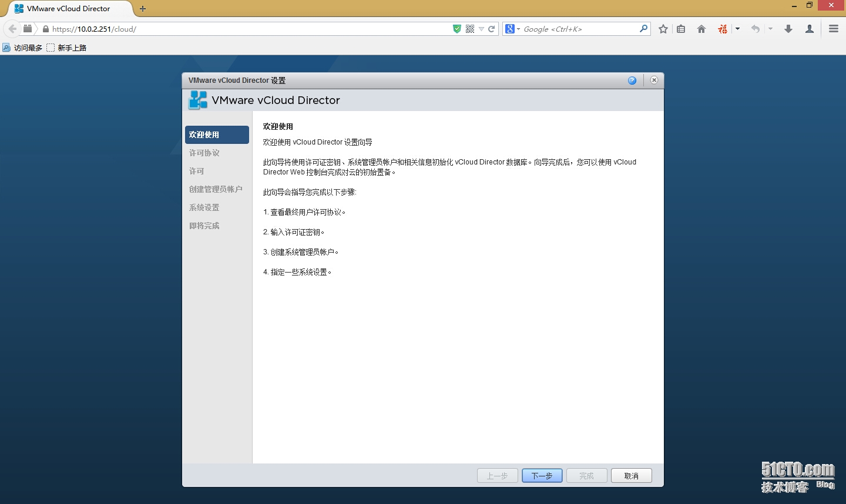
Task: Open a new tab with the plus button
Action: (x=143, y=9)
